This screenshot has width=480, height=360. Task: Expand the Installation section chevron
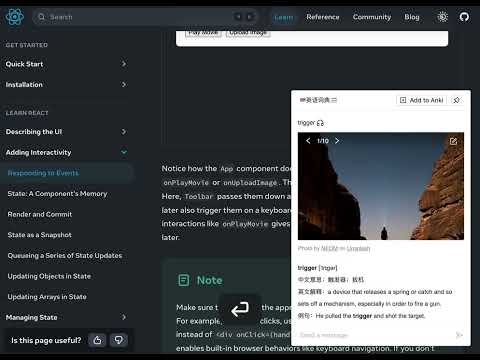[x=124, y=84]
